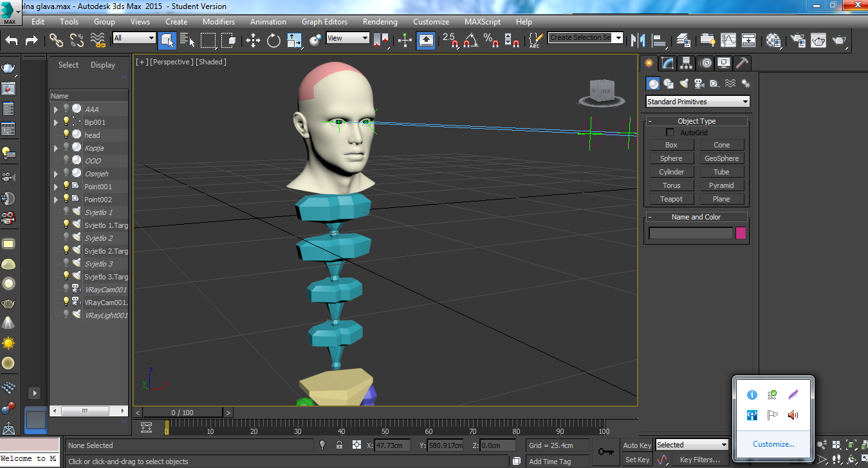Click the Cylinder primitive button
Screen dimensions: 868x468
tap(671, 172)
